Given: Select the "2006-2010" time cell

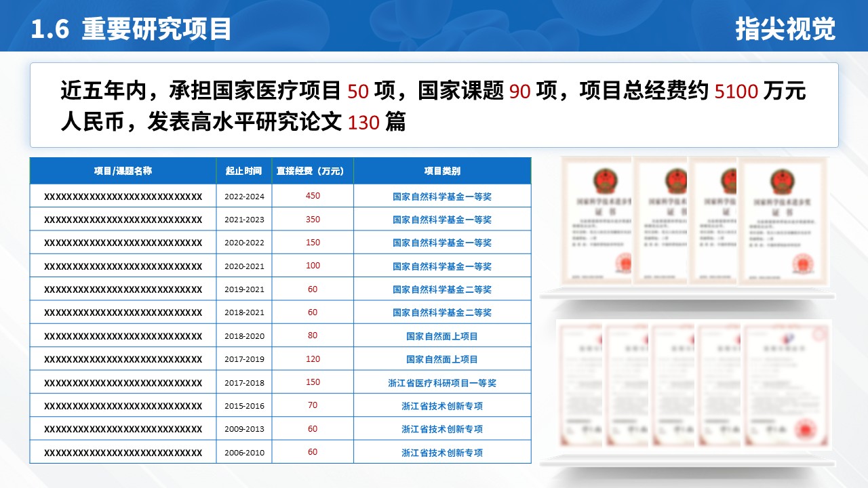Looking at the screenshot, I should [x=244, y=453].
